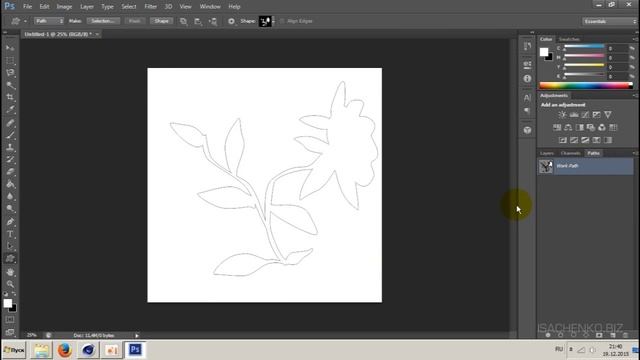Select the Lasso tool

pyautogui.click(x=10, y=73)
